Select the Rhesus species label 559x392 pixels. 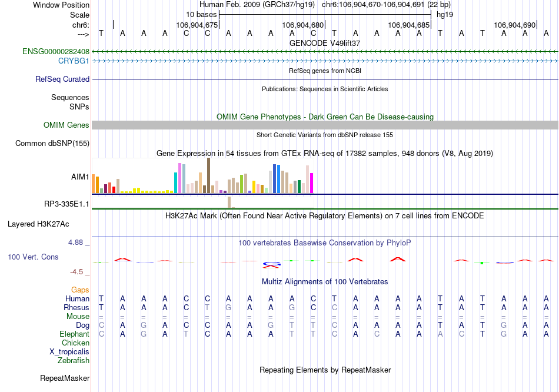[x=76, y=307]
